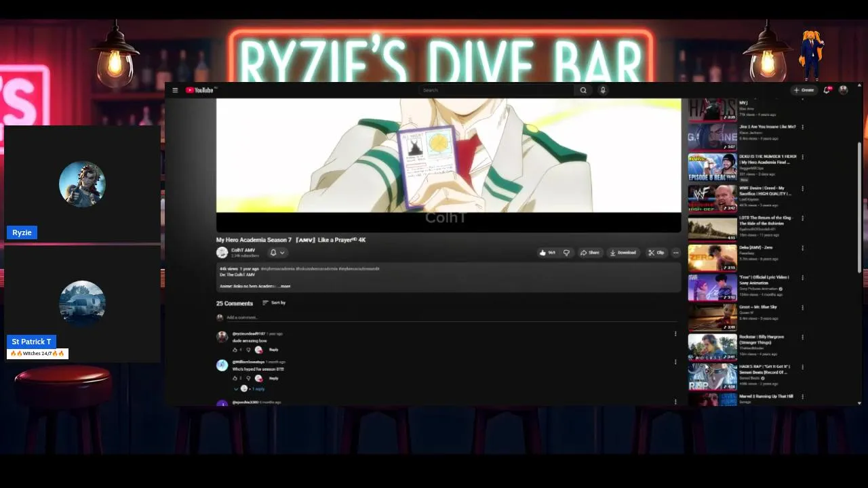This screenshot has width=868, height=488.
Task: Reply to the 'Who's hyped for season 8' comment
Action: (274, 378)
